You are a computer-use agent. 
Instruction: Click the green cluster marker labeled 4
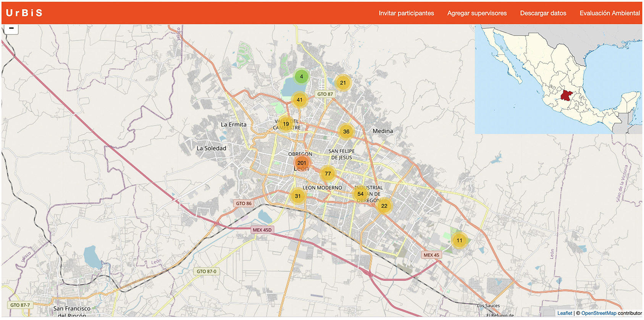302,77
